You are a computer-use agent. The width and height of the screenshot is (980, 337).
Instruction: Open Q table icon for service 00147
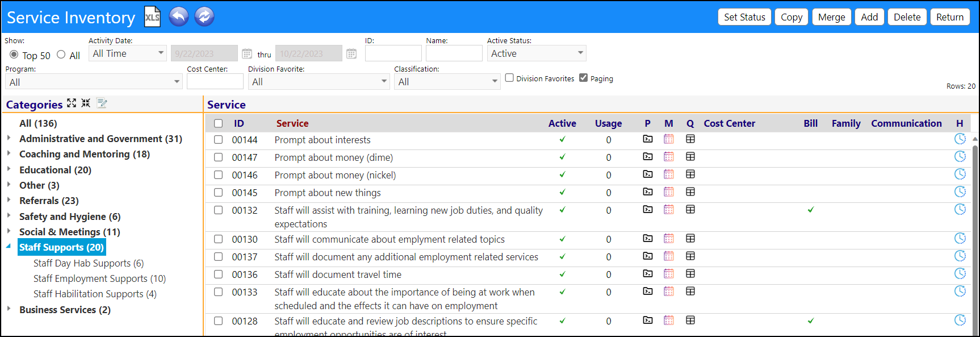coord(690,157)
